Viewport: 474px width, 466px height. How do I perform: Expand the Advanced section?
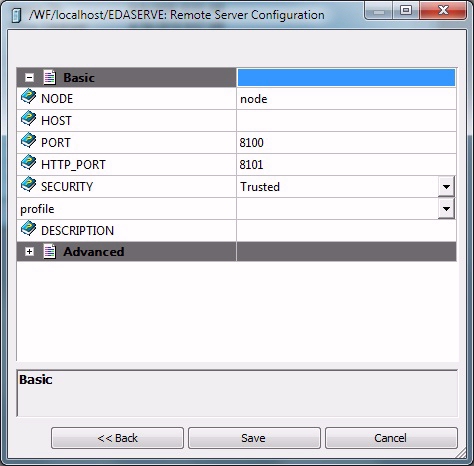pos(29,252)
